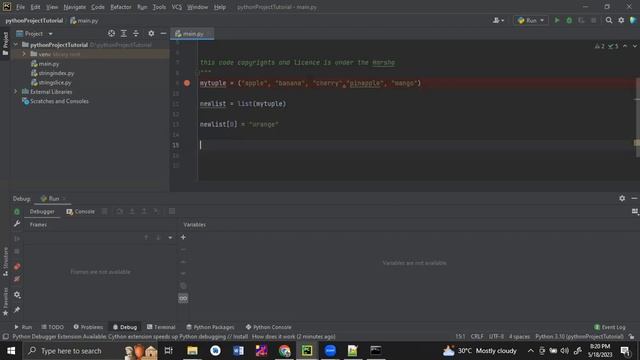This screenshot has width=640, height=360.
Task: Click View Breakpoints red icon
Action: pos(17,267)
